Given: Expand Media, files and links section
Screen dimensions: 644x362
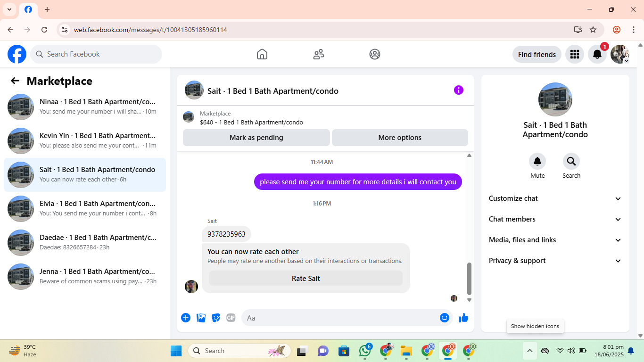Looking at the screenshot, I should pos(555,240).
